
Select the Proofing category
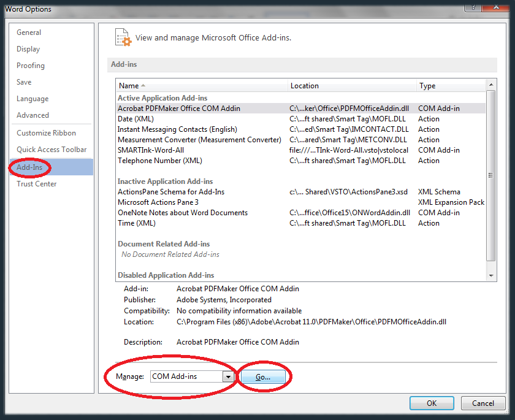coord(31,66)
